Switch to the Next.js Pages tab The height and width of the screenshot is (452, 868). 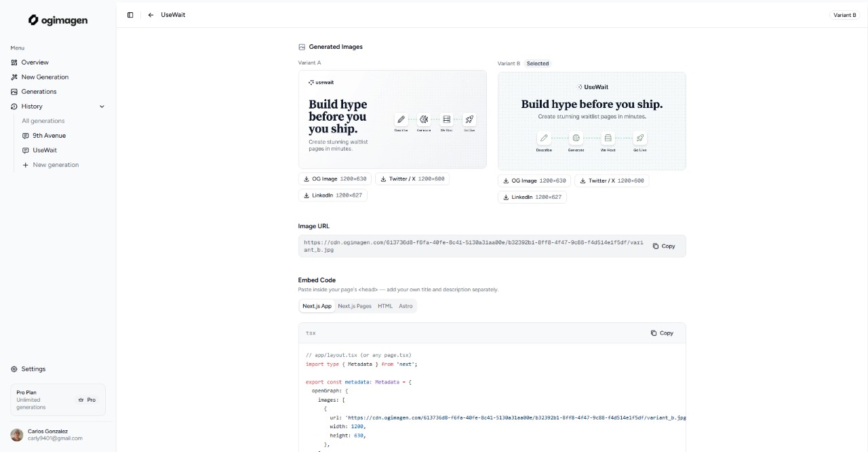pos(355,306)
